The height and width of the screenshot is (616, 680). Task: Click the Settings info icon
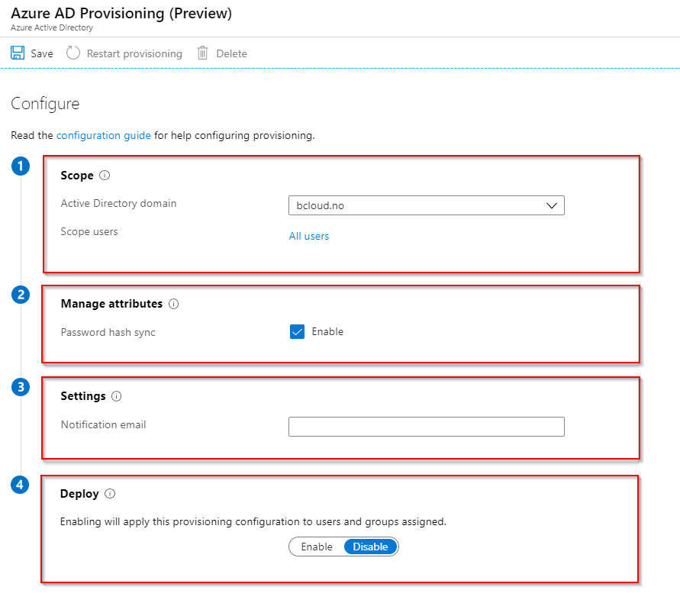pyautogui.click(x=116, y=396)
